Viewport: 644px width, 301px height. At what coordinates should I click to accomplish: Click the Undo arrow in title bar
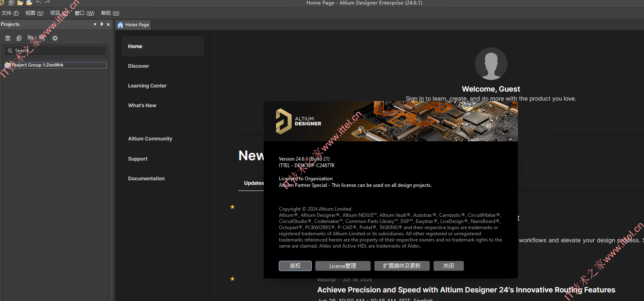(39, 3)
